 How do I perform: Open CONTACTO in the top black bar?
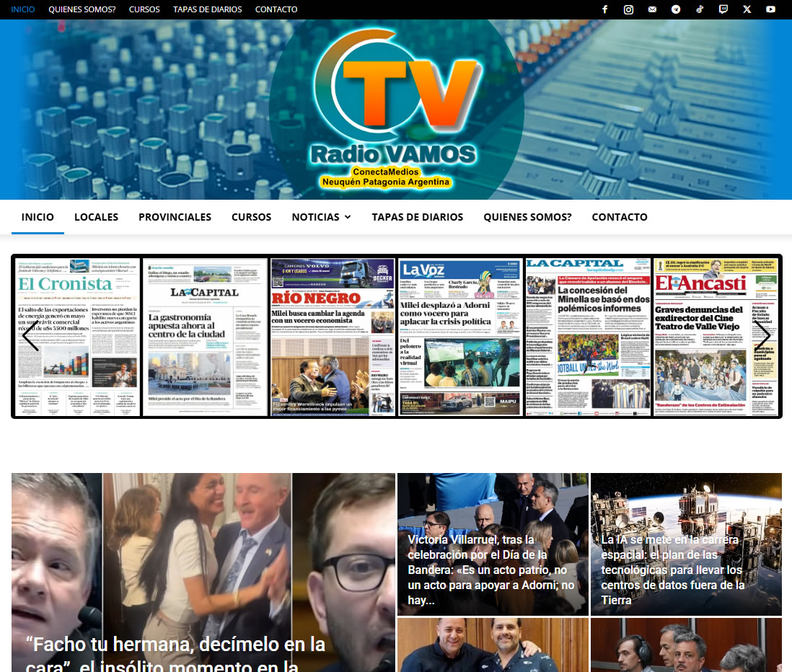[x=276, y=9]
